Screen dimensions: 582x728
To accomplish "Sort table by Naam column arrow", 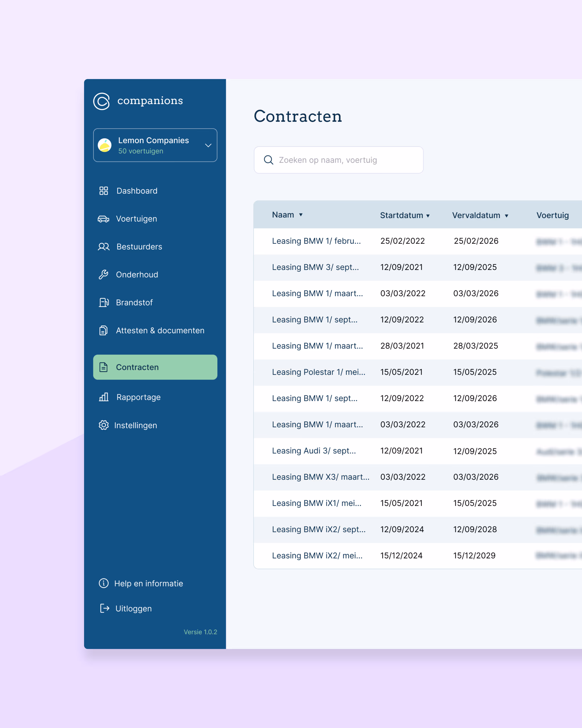I will point(301,215).
